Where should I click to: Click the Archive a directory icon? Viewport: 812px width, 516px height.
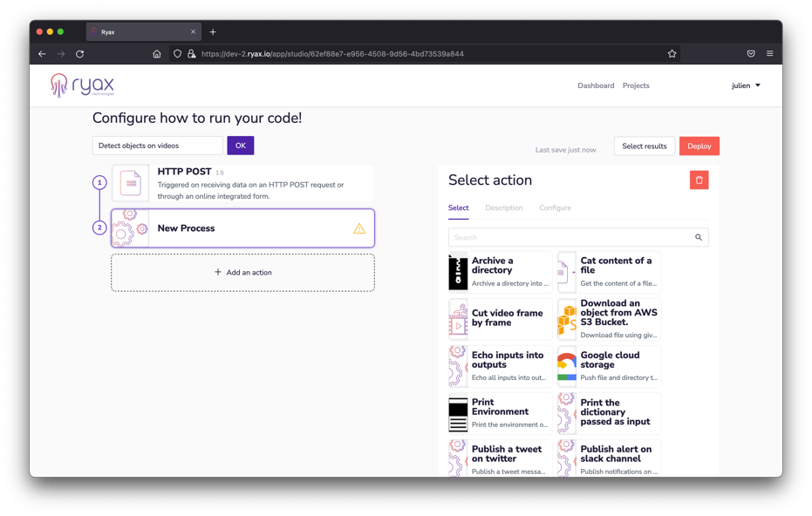coord(458,272)
